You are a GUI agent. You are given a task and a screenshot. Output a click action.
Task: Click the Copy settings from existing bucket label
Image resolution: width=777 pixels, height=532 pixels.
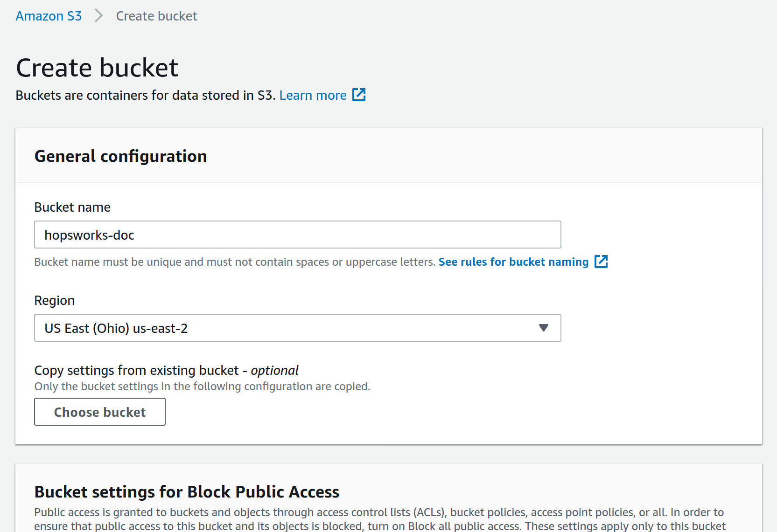point(166,370)
